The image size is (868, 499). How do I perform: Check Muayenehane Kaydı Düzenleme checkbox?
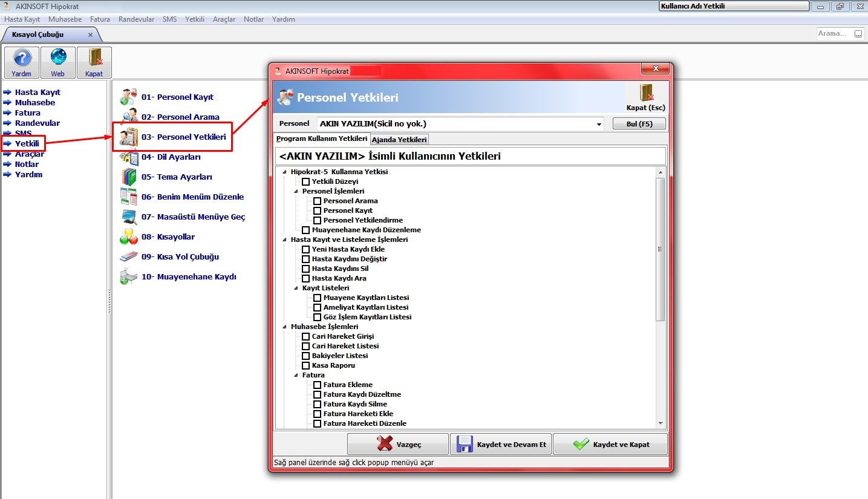tap(306, 230)
